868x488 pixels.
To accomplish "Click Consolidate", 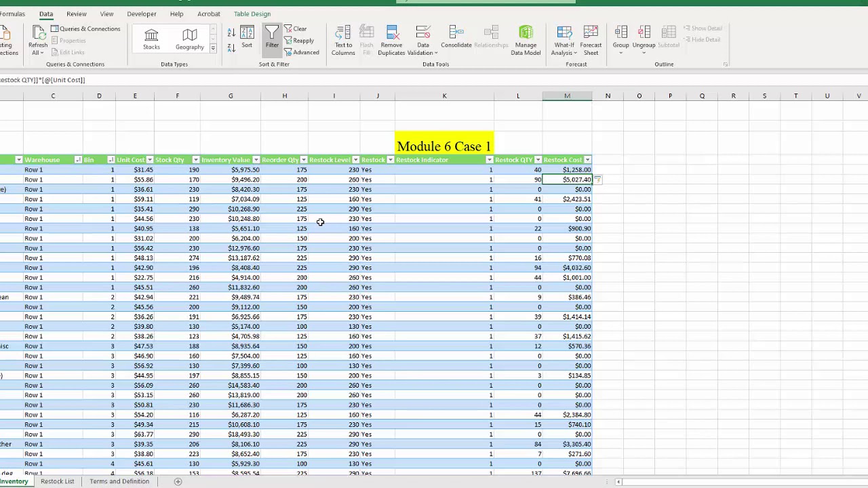I will click(x=456, y=37).
